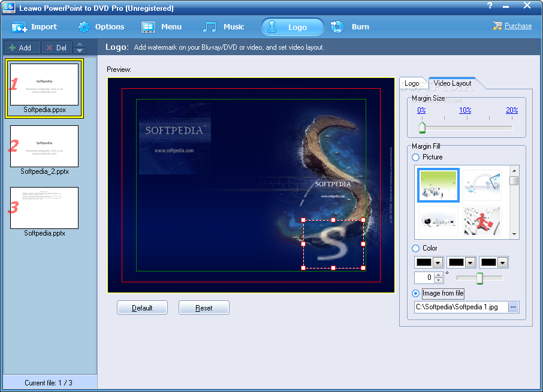Select the Color margin fill option

pos(415,248)
